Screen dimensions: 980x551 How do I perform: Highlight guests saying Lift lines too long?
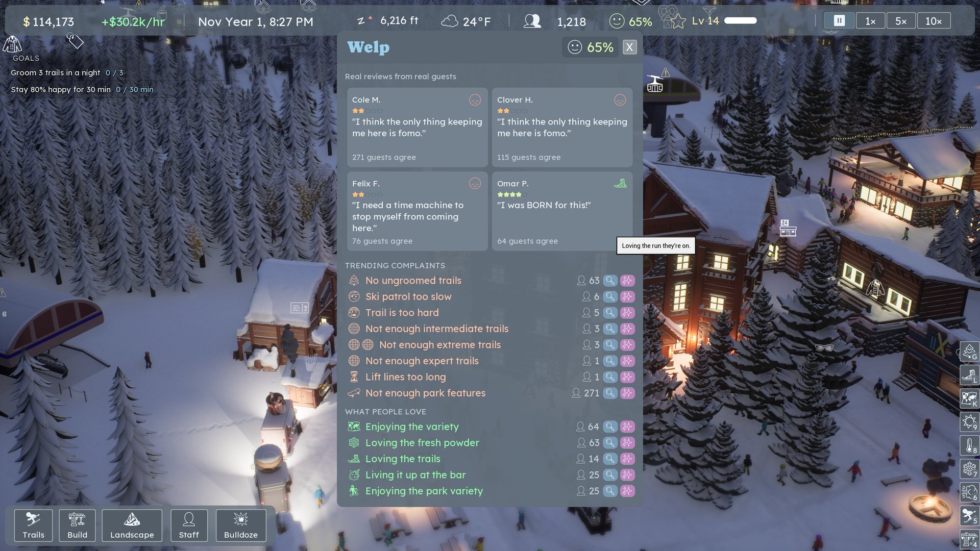[x=627, y=377]
